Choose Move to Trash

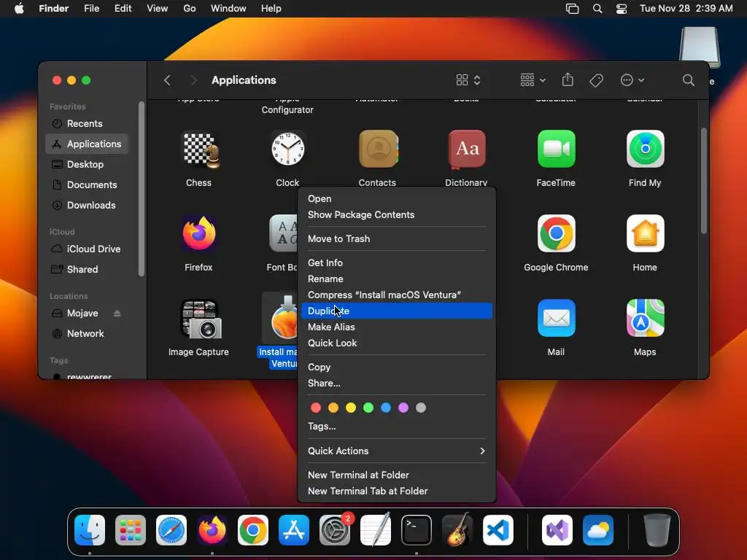click(x=396, y=238)
